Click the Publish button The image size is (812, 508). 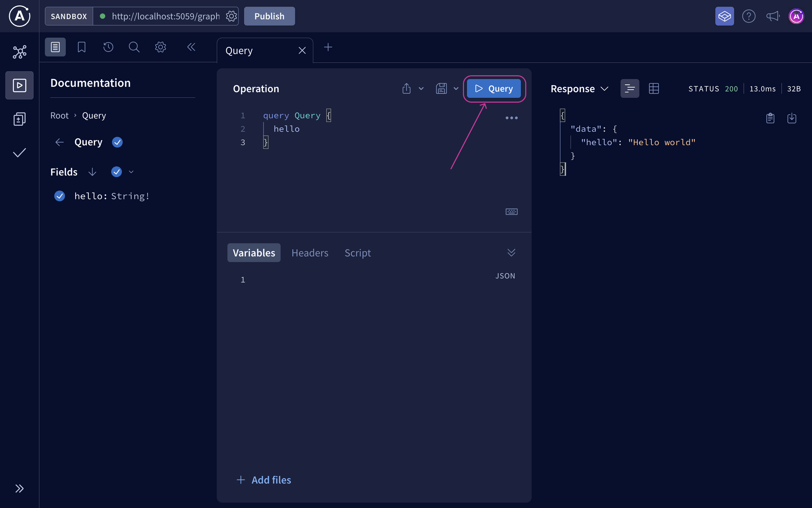[x=269, y=16]
